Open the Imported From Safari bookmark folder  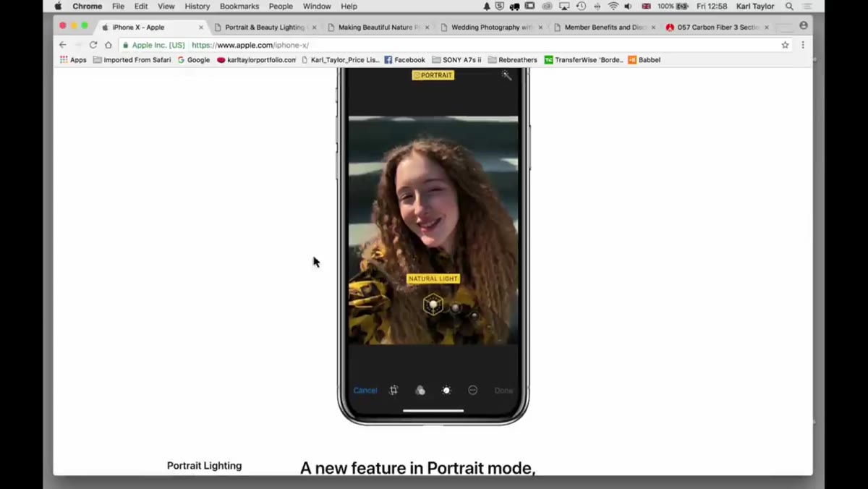pos(132,60)
